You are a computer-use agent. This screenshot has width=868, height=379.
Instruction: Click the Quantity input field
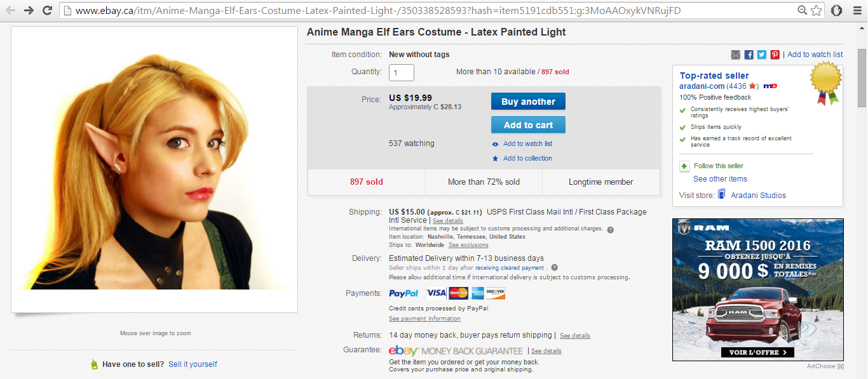(402, 72)
